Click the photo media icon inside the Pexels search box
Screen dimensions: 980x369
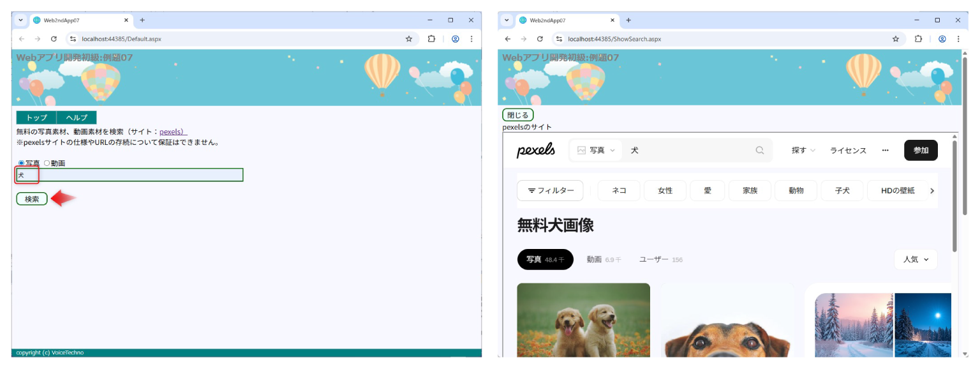tap(581, 150)
